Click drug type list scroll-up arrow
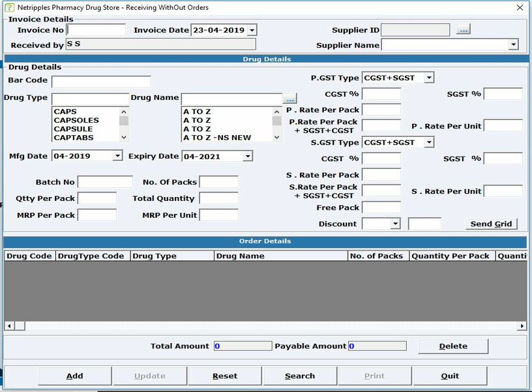 (124, 112)
